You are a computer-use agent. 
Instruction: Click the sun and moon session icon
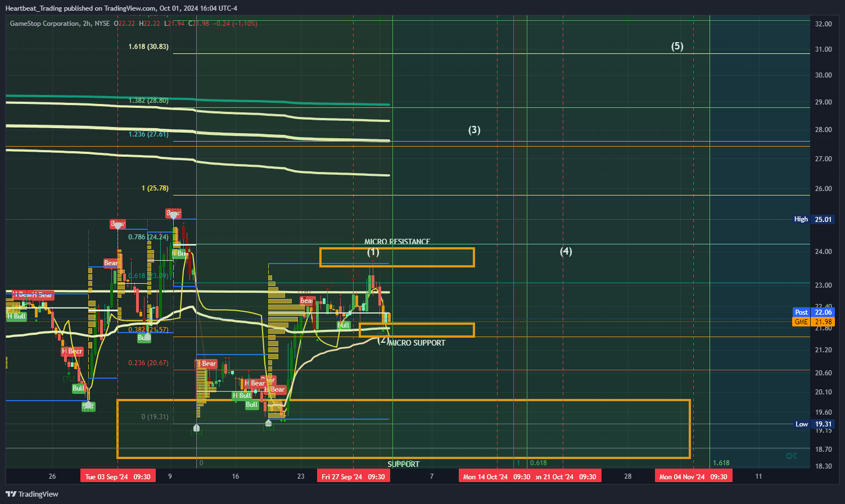[x=792, y=456]
